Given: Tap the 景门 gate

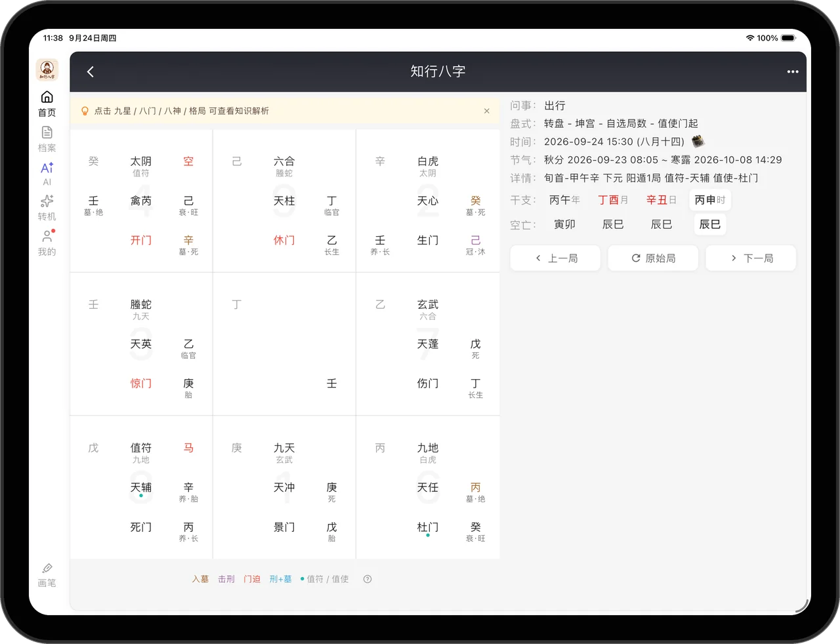Looking at the screenshot, I should pos(284,527).
